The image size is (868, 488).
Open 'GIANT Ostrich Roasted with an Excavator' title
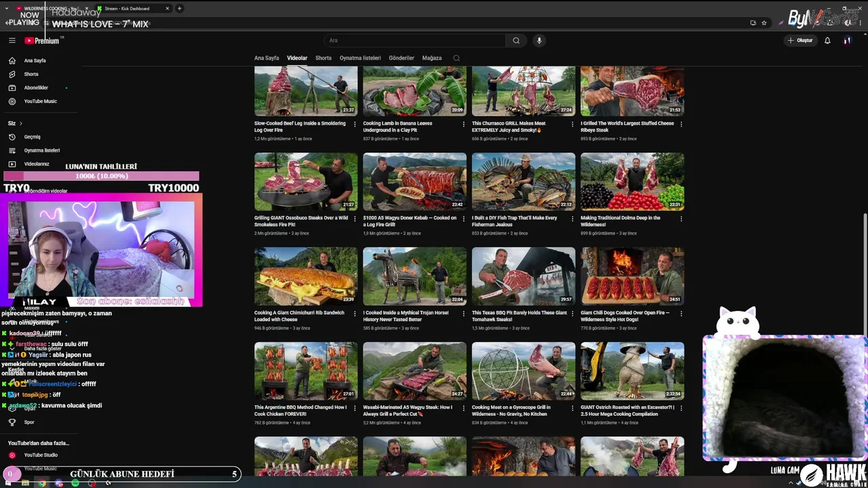click(627, 411)
